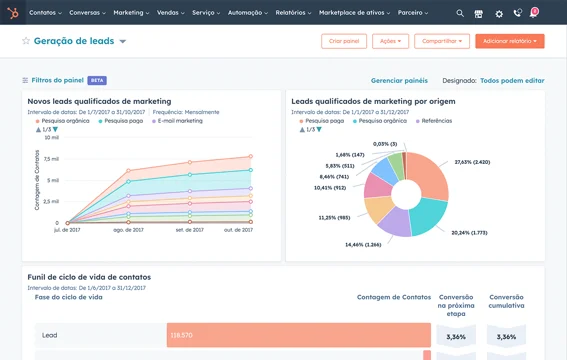This screenshot has height=360, width=567.
Task: Favorite dashboard with the star icon
Action: (x=26, y=41)
